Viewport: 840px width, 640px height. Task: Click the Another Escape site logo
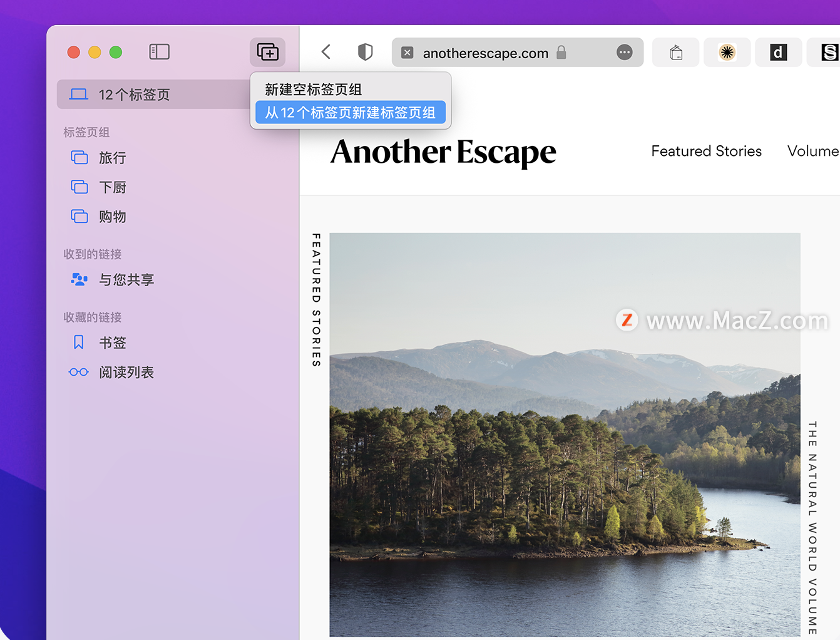point(443,152)
